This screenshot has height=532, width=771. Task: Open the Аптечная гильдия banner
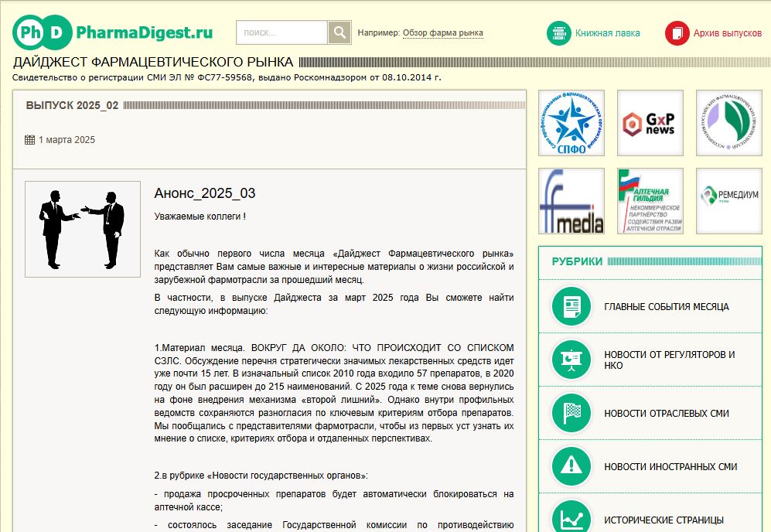click(650, 201)
